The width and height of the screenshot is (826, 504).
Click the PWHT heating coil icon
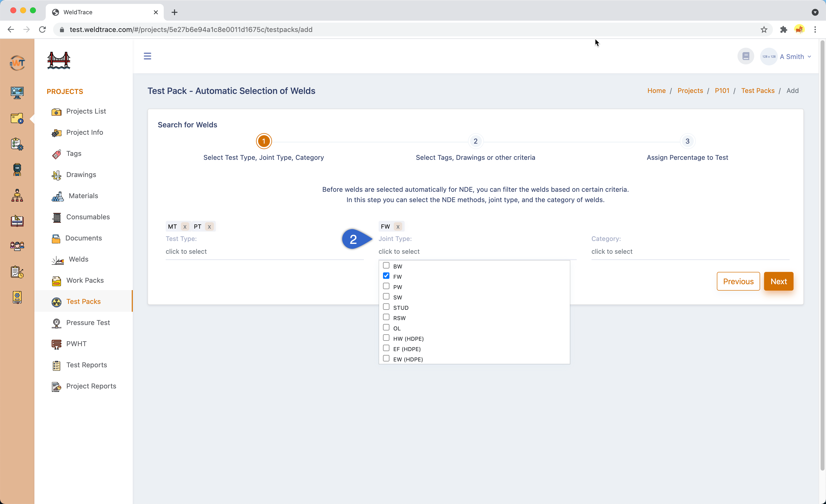[x=56, y=344]
